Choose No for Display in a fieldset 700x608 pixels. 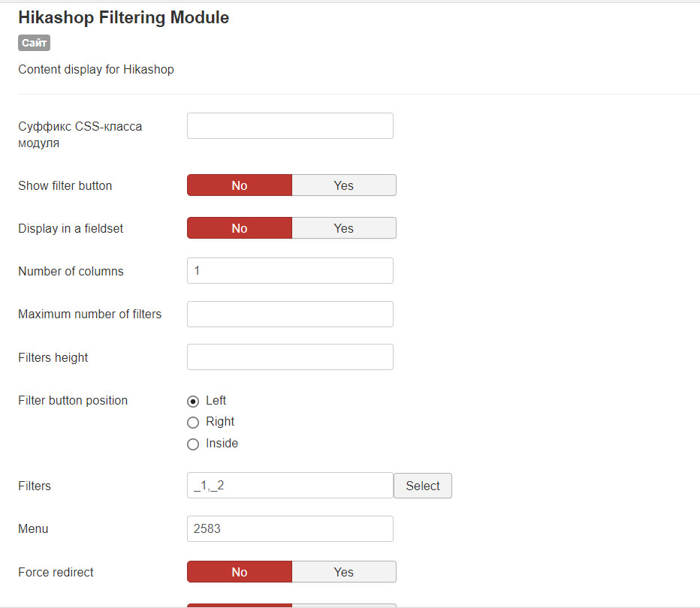tap(240, 228)
